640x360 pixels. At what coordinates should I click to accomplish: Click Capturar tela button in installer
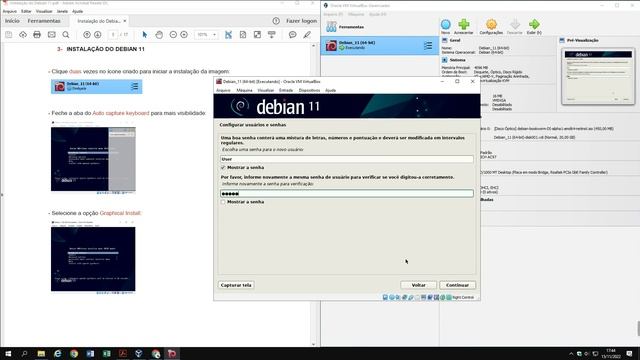click(x=236, y=285)
